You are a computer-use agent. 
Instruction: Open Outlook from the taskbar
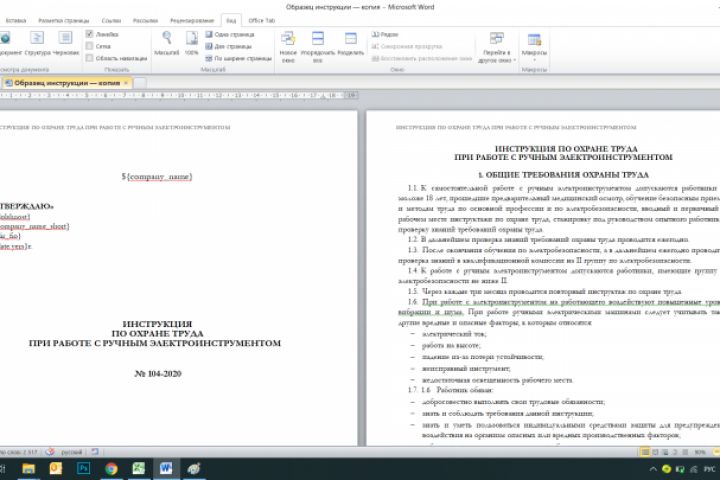[56, 469]
